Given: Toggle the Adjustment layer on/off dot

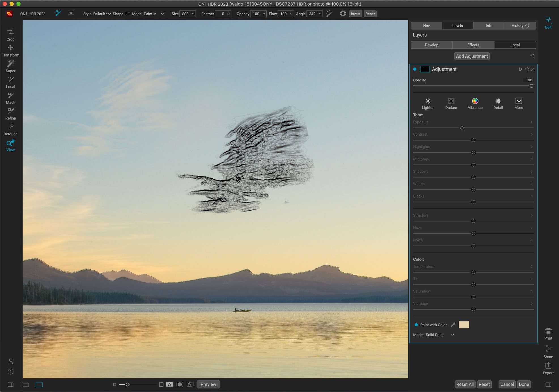Looking at the screenshot, I should point(415,69).
